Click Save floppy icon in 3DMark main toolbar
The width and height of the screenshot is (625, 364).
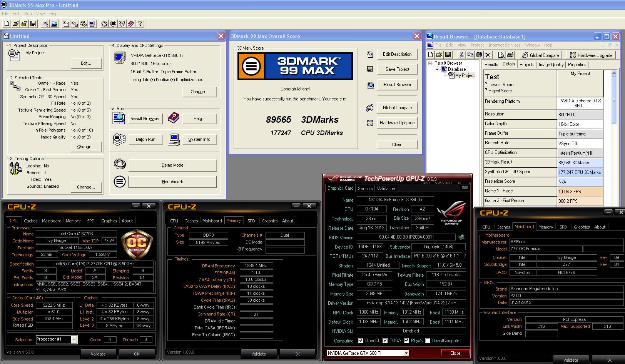[x=33, y=24]
